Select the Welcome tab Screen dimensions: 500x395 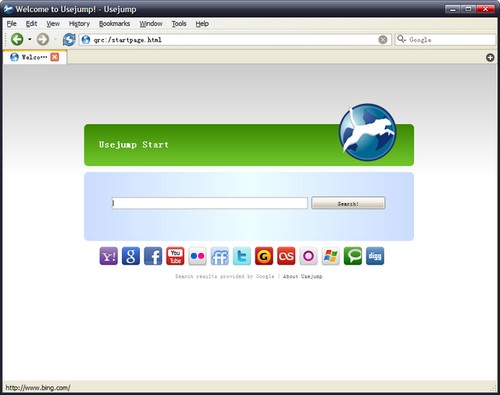click(x=35, y=57)
